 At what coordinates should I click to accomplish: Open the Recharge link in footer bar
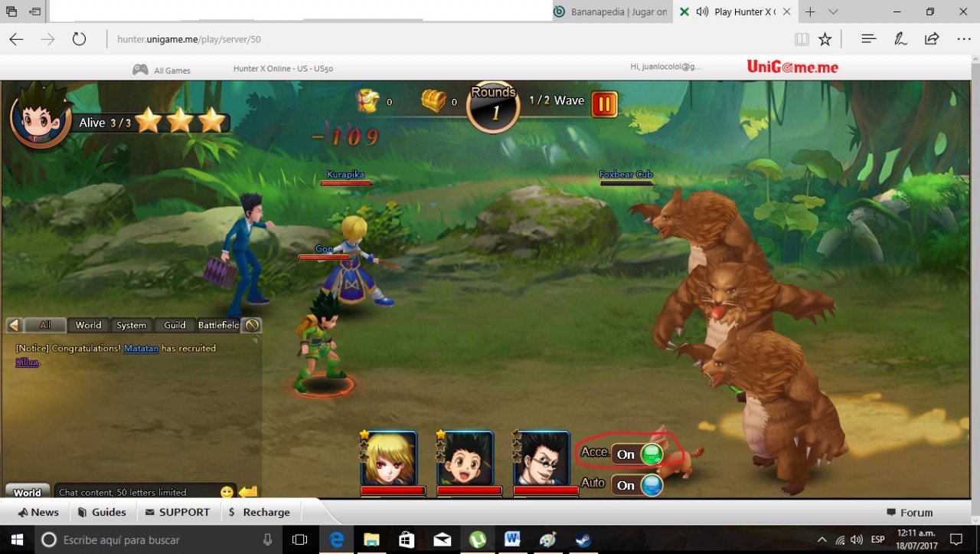tap(260, 513)
